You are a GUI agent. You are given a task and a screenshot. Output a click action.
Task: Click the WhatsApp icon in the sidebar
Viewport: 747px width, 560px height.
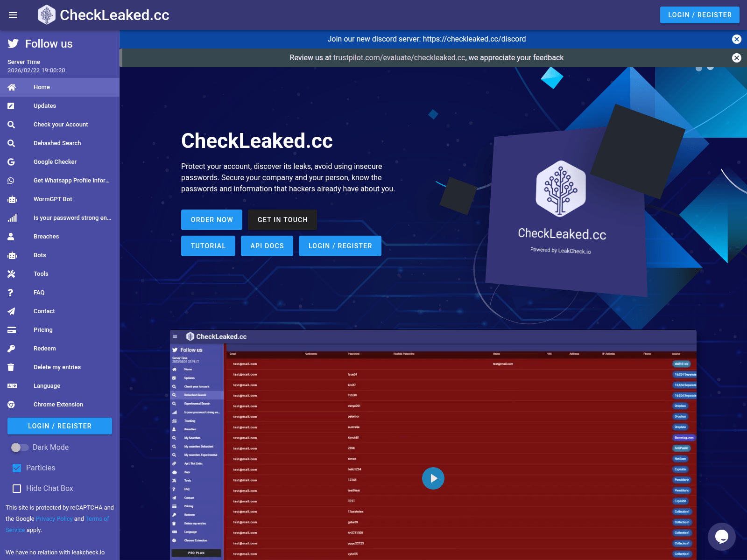click(11, 181)
